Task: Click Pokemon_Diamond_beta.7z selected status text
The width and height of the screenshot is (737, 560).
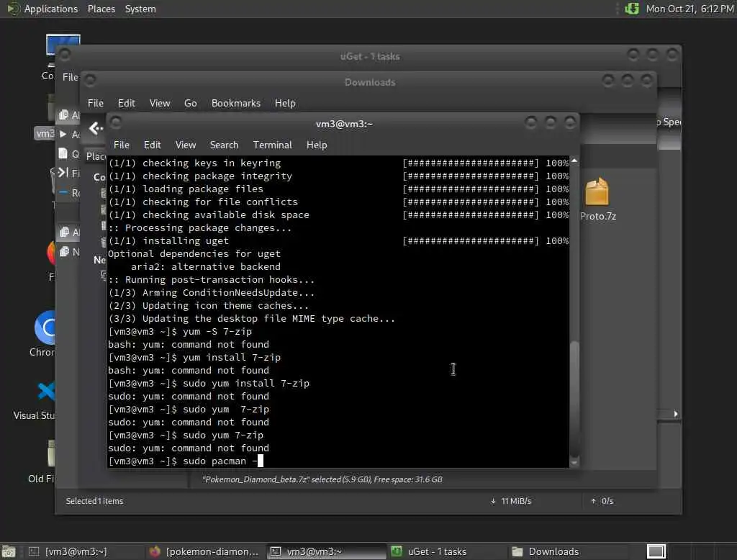Action: click(x=322, y=479)
